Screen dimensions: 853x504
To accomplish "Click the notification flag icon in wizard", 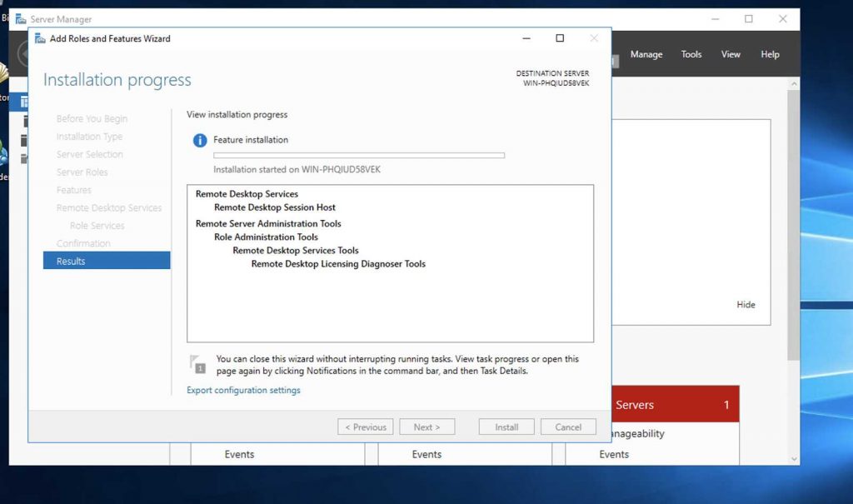I will click(197, 364).
